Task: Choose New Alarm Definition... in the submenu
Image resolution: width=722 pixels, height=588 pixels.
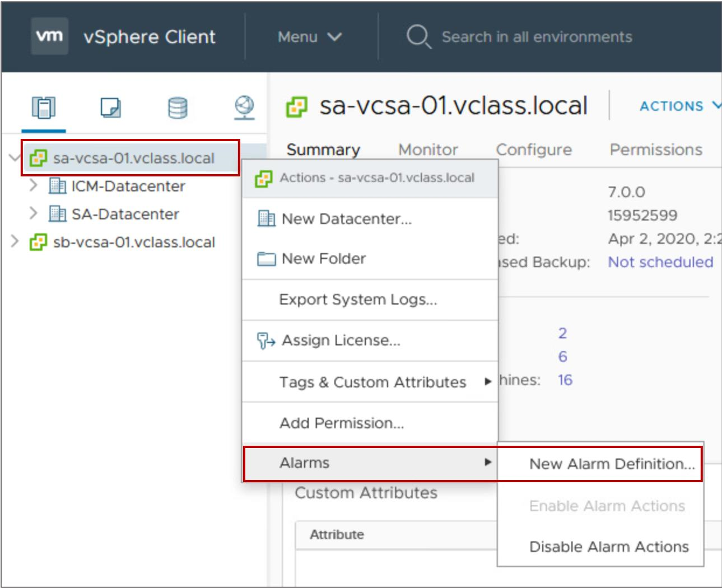Action: (x=600, y=464)
